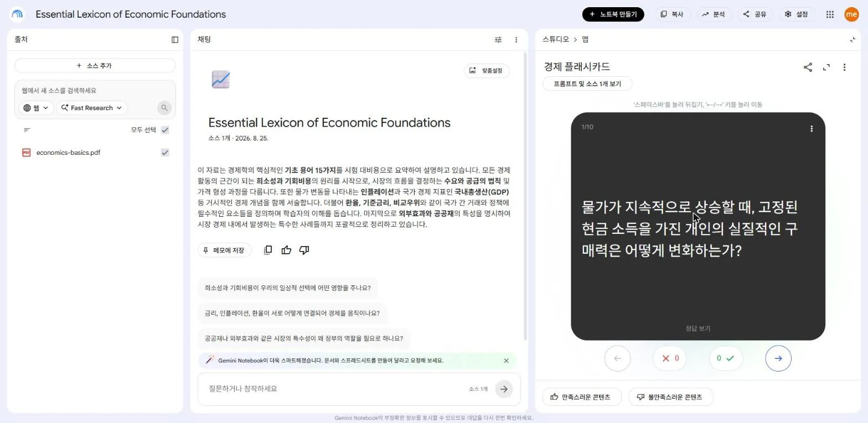Click the 맞춤설정 button
Screen dimensions: 868x423
[487, 70]
